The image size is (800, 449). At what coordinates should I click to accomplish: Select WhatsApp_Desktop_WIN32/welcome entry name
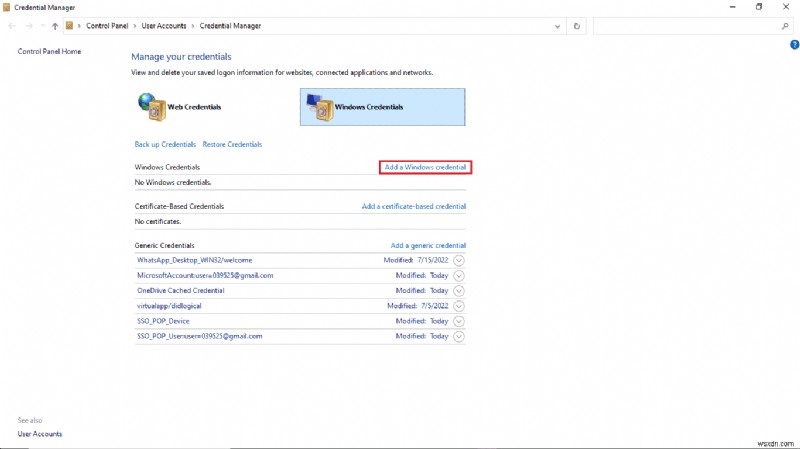[x=194, y=260]
